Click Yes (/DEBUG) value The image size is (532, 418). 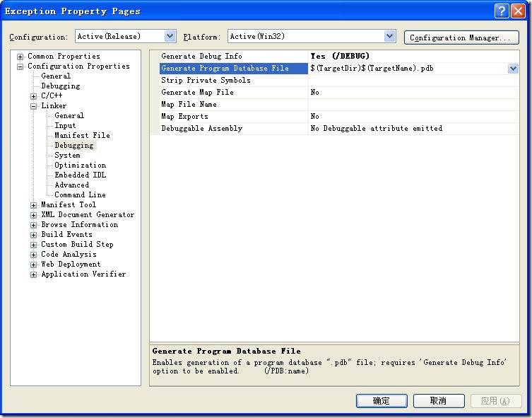click(340, 56)
